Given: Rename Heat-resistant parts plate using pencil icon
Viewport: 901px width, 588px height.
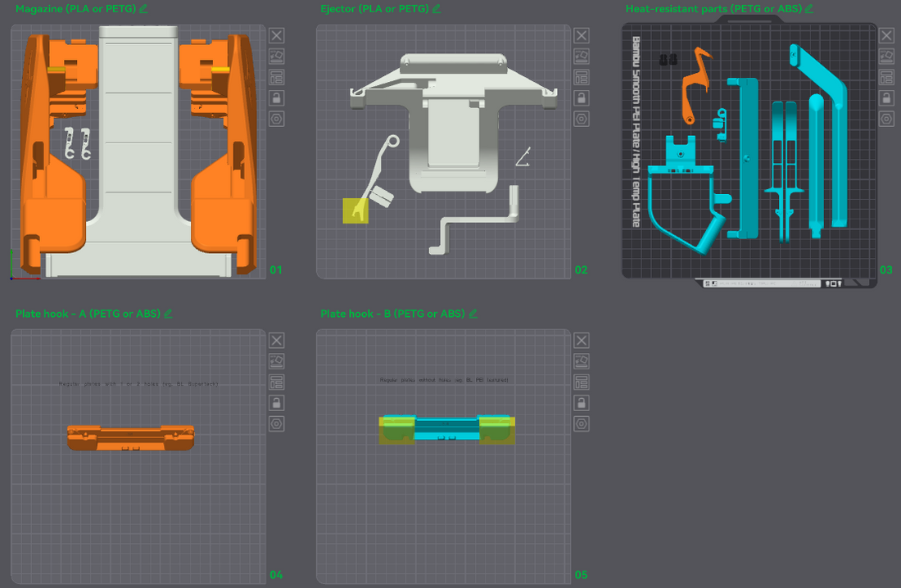Looking at the screenshot, I should [809, 8].
